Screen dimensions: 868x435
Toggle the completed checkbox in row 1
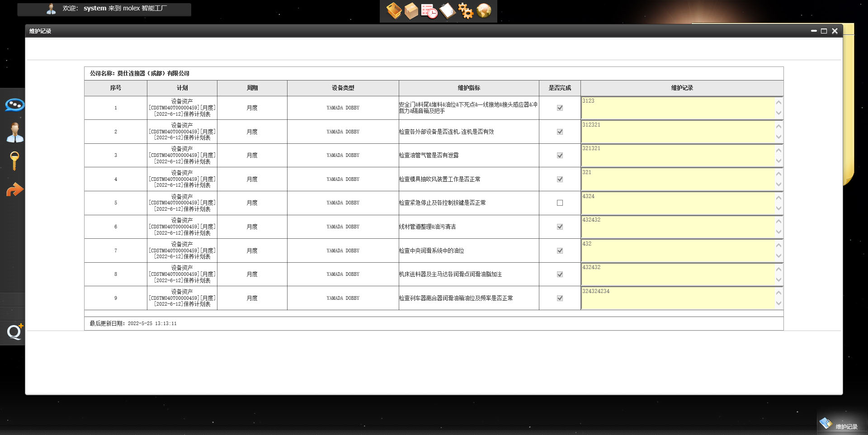click(x=560, y=108)
